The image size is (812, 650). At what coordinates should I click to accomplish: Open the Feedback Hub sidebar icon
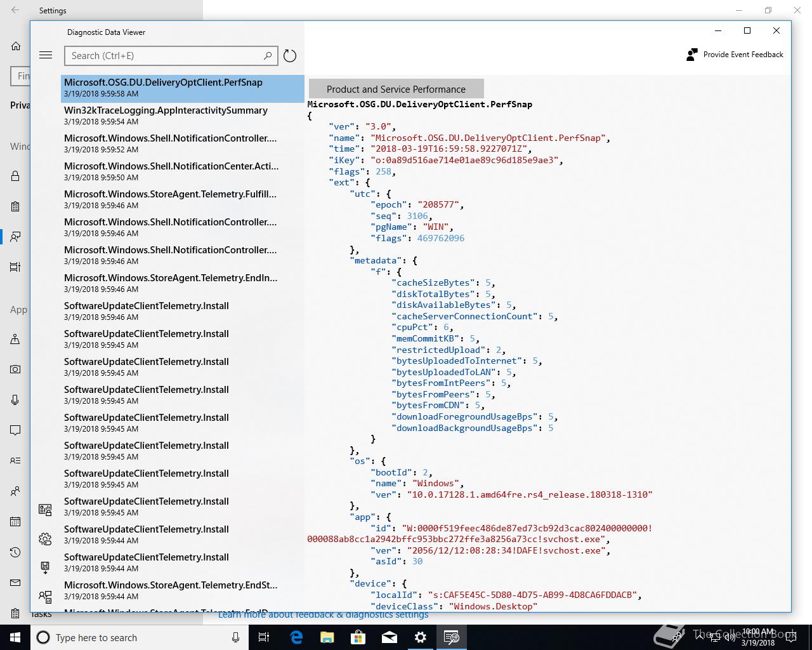point(45,596)
